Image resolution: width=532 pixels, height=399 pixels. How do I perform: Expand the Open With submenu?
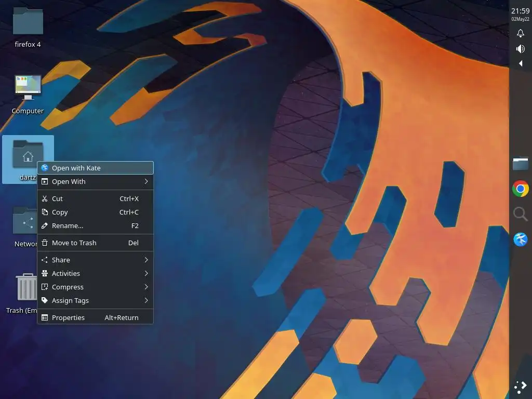(x=96, y=181)
